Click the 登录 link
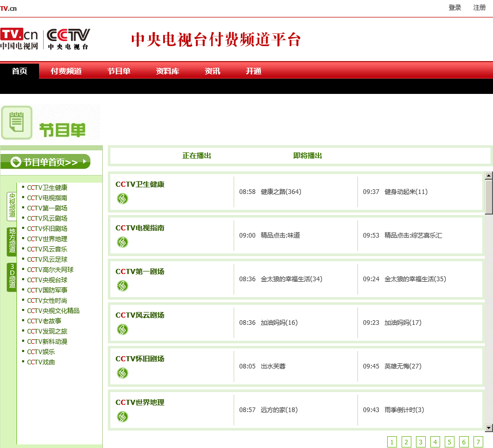 click(454, 8)
